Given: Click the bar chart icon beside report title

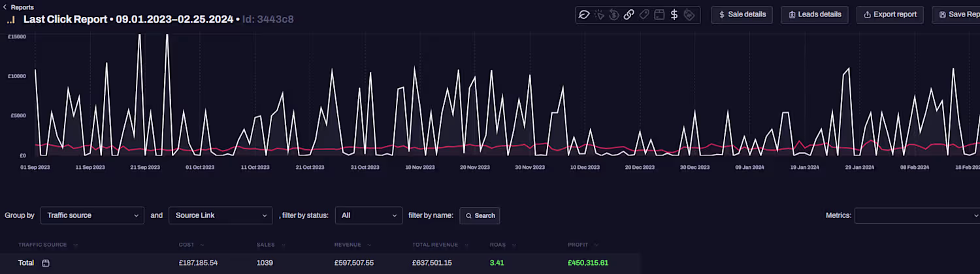Looking at the screenshot, I should (11, 20).
